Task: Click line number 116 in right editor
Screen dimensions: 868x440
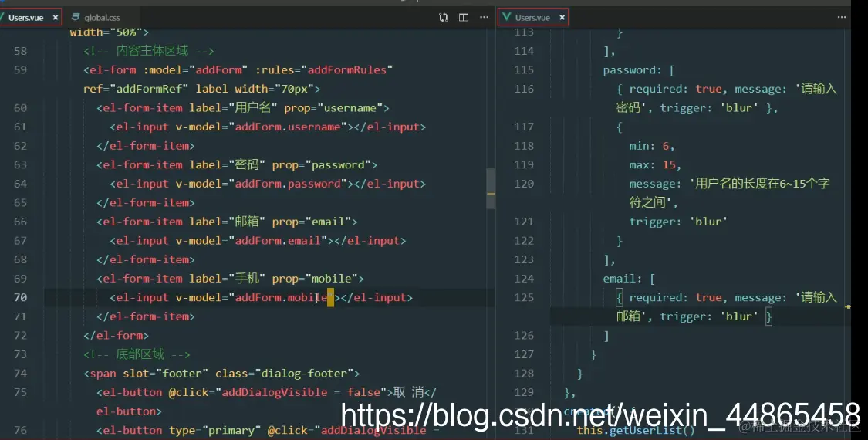Action: click(524, 89)
